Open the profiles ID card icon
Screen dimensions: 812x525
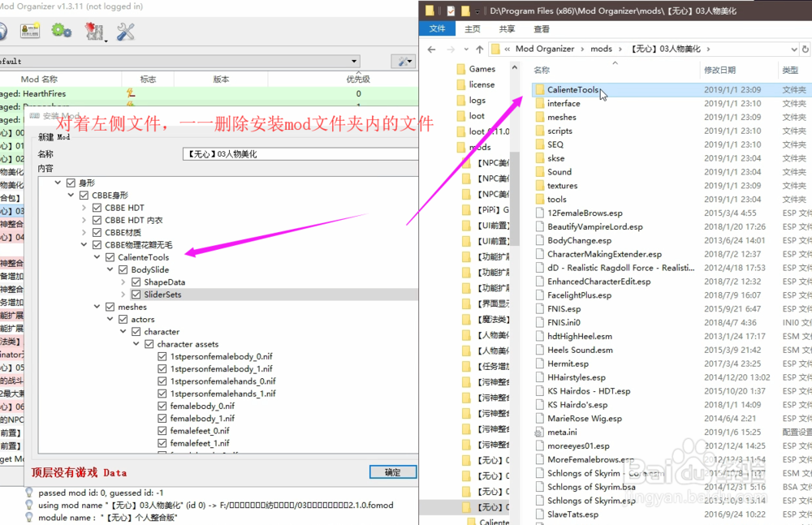point(30,31)
